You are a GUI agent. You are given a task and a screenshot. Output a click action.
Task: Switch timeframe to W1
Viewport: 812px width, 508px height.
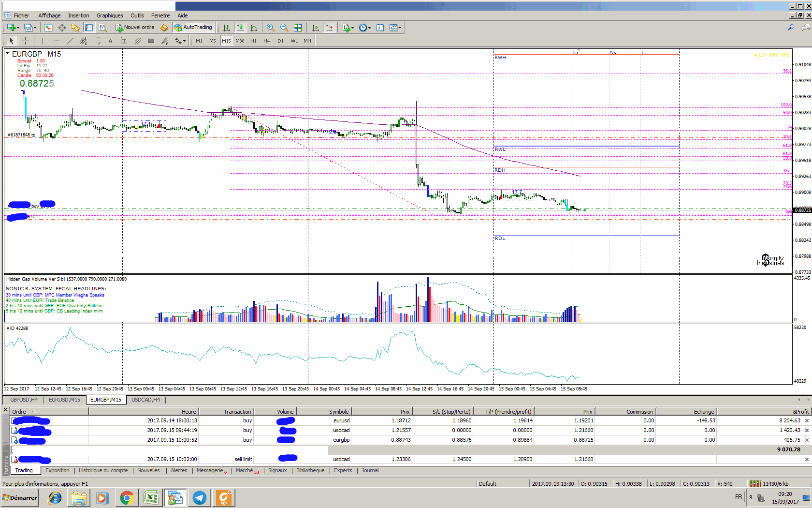point(294,41)
